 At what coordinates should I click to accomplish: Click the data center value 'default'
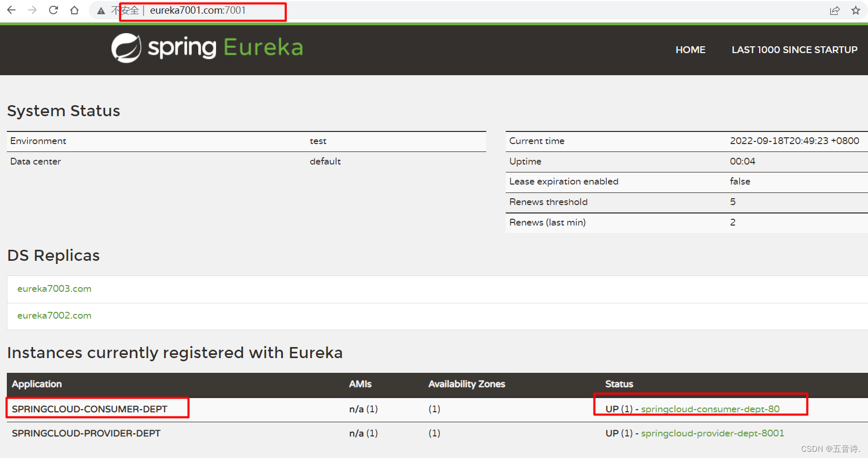[x=325, y=161]
